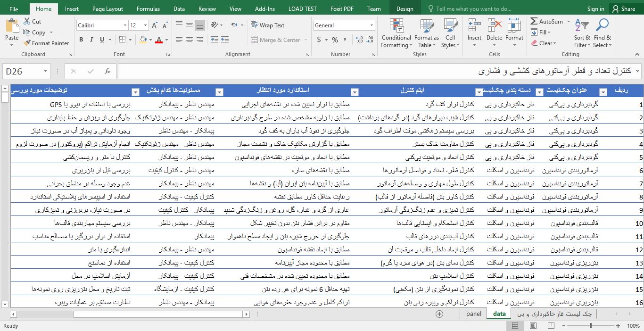The image size is (644, 331).
Task: Click the Tell me what you want field
Action: tap(473, 9)
